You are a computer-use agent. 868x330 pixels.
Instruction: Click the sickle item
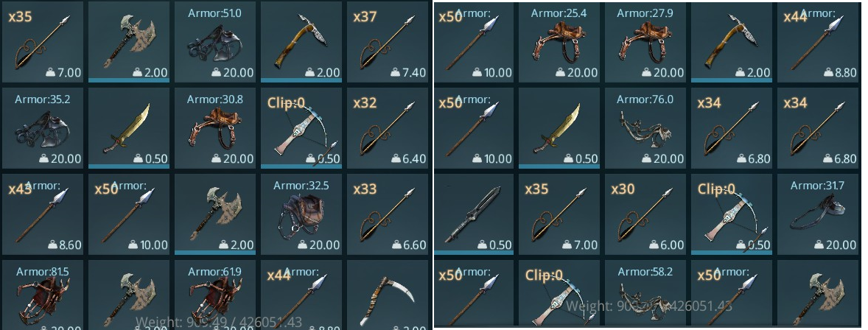pos(388,295)
